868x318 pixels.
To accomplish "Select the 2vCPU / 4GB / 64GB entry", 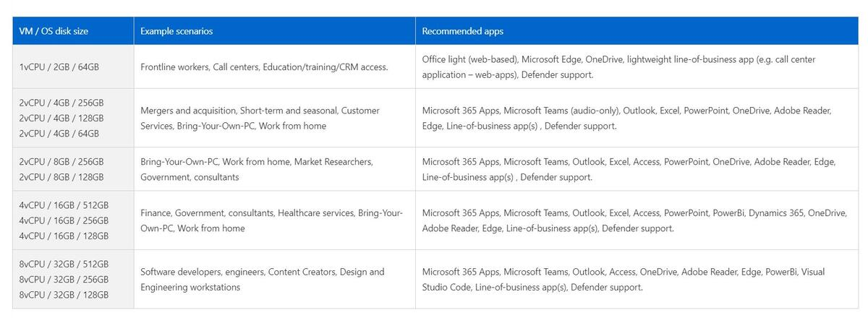I will pos(59,133).
